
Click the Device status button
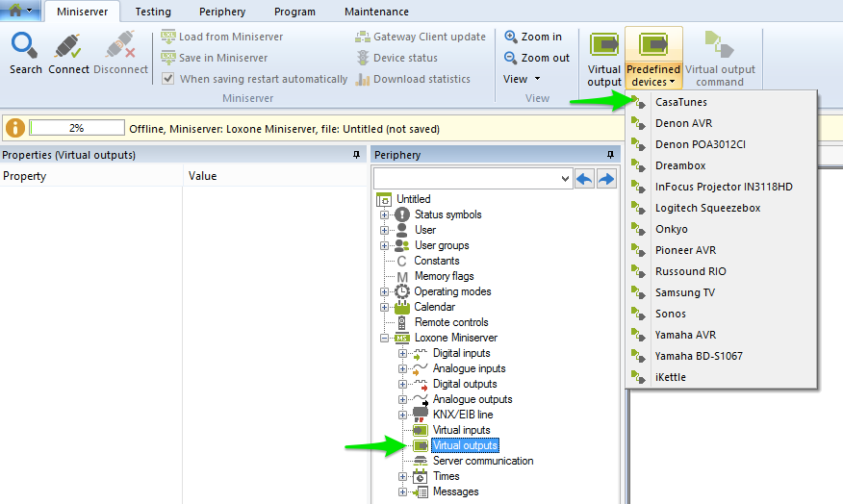coord(404,58)
